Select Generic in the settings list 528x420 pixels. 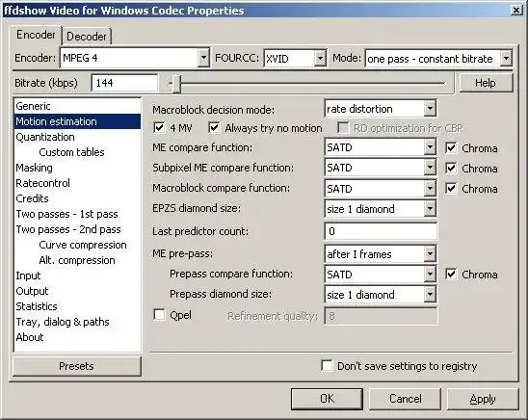(77, 106)
